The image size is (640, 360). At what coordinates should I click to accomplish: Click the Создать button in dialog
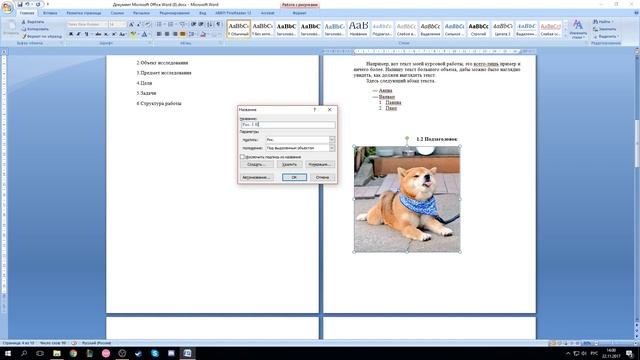(257, 164)
